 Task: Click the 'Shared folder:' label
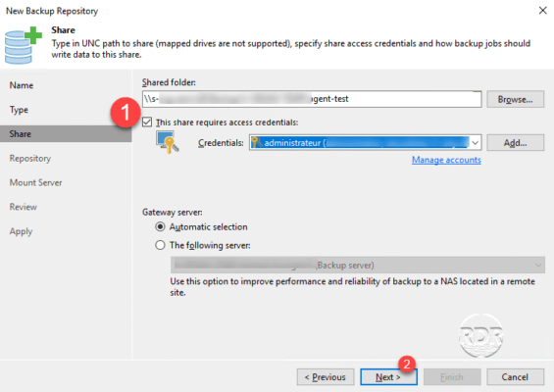pyautogui.click(x=169, y=82)
